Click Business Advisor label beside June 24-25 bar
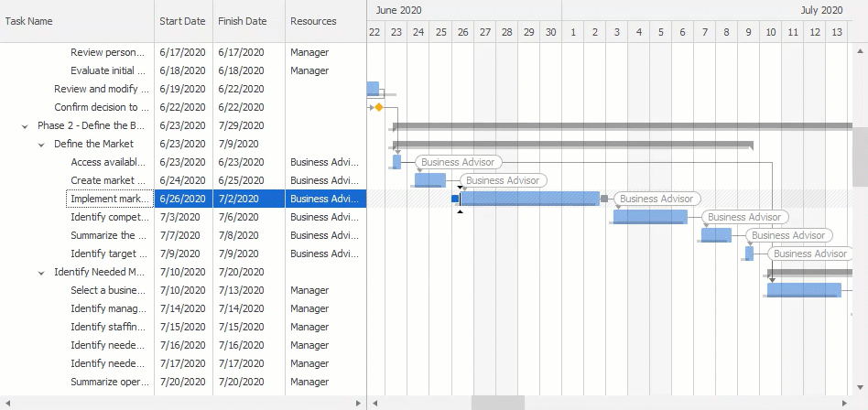This screenshot has width=868, height=410. pyautogui.click(x=503, y=180)
